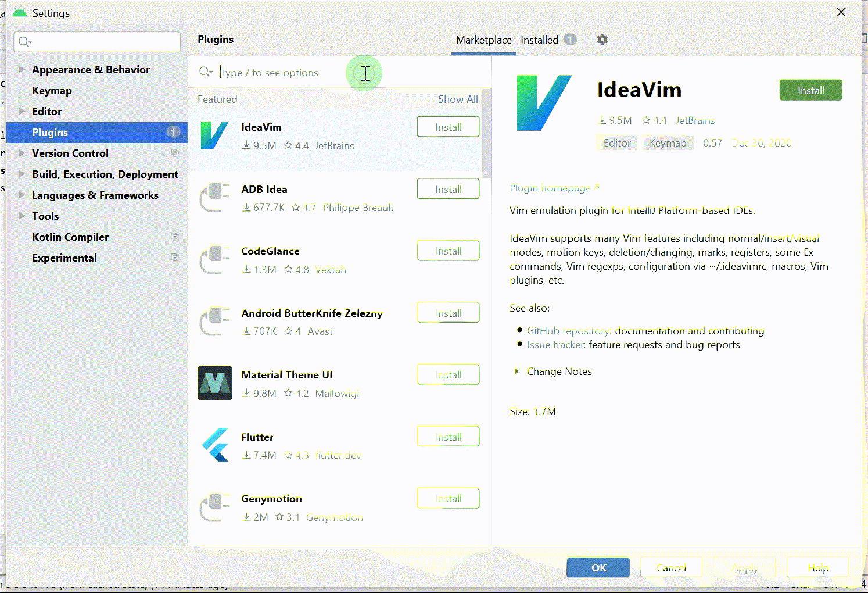Install the Genymotion plugin

tap(448, 498)
